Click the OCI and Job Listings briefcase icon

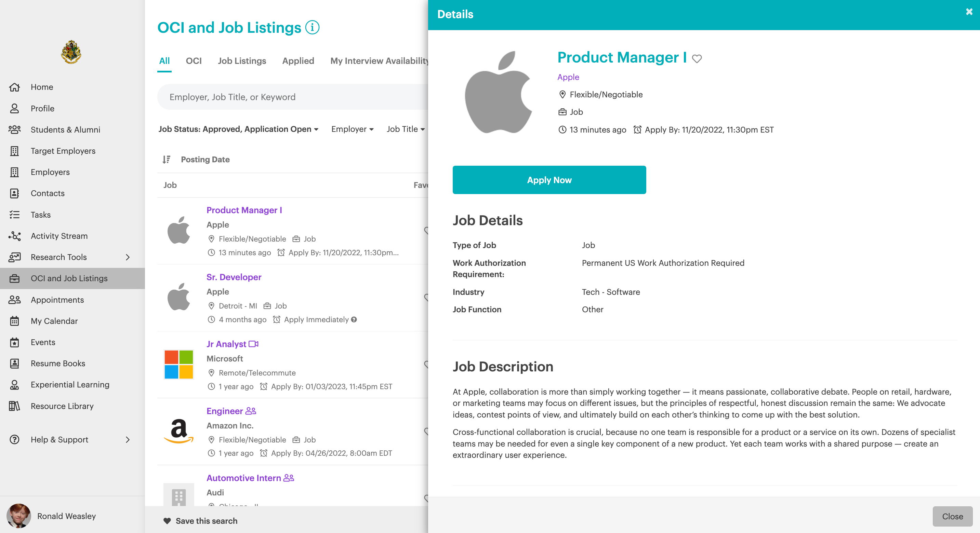14,279
